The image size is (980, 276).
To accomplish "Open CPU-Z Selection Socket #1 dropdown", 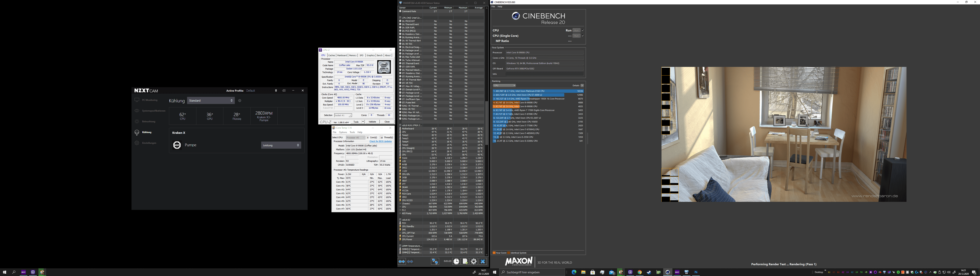I will 343,115.
